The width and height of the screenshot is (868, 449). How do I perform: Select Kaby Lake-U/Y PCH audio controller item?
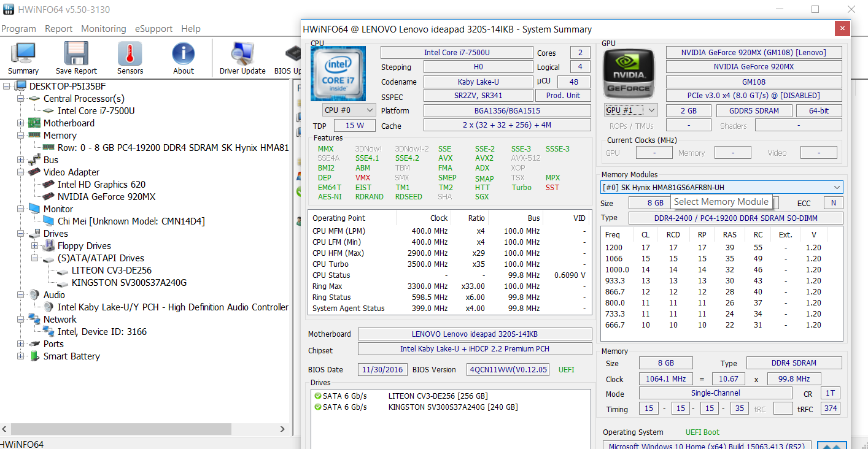172,307
